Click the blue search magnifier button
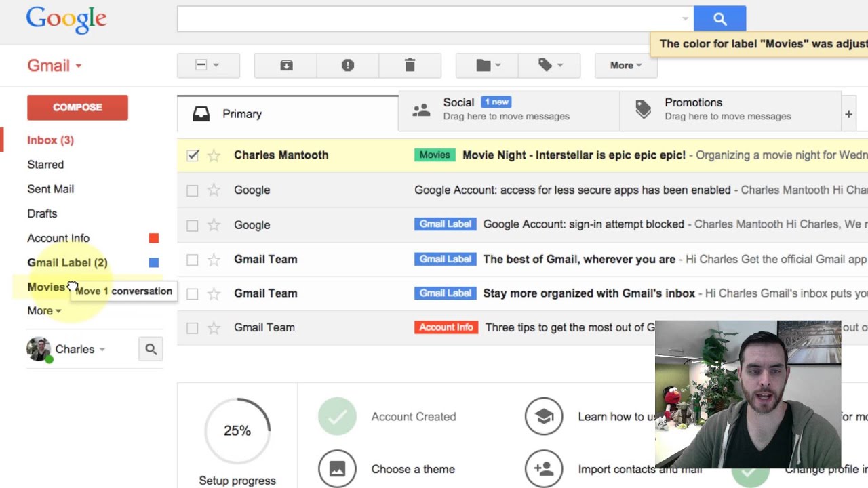This screenshot has width=868, height=488. (x=719, y=19)
